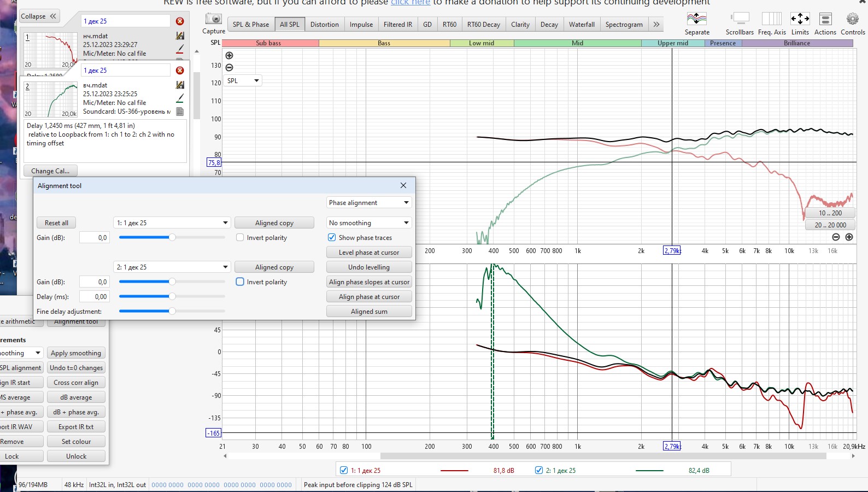Close the Alignment tool dialog
The height and width of the screenshot is (492, 868).
click(x=403, y=185)
